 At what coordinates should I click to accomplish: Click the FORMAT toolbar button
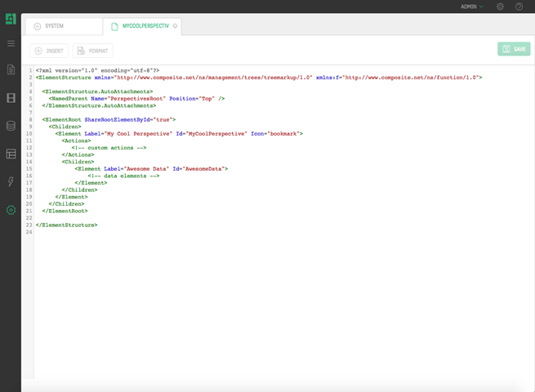(x=92, y=51)
